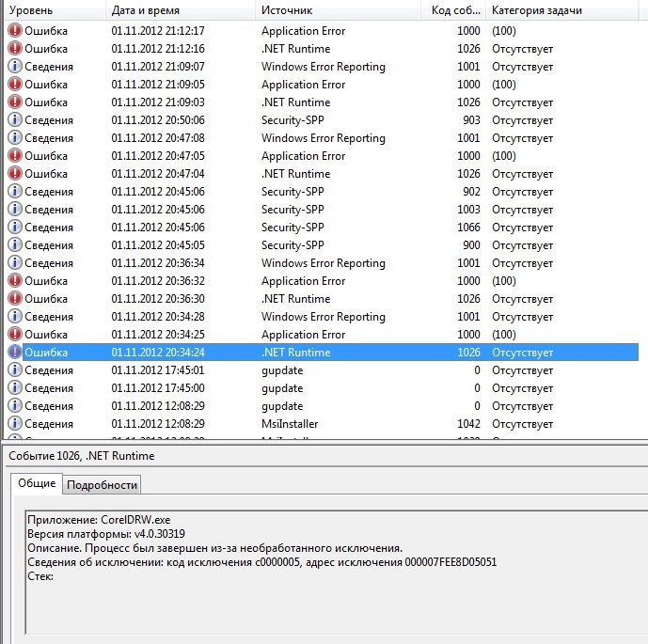Select gupdate source at 12:08:29
This screenshot has height=644, width=648.
282,406
